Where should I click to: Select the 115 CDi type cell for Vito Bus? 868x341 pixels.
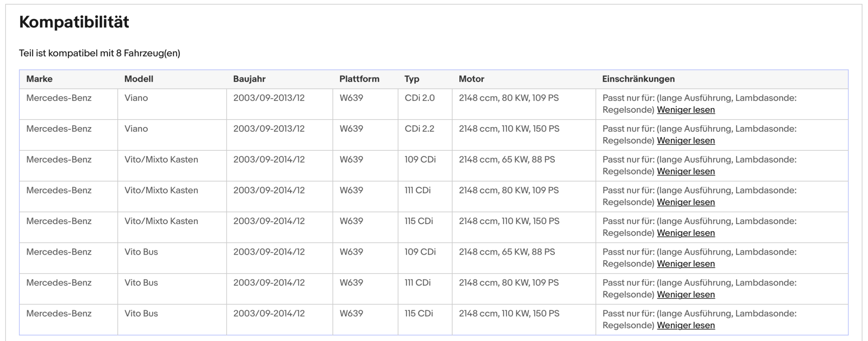(425, 320)
